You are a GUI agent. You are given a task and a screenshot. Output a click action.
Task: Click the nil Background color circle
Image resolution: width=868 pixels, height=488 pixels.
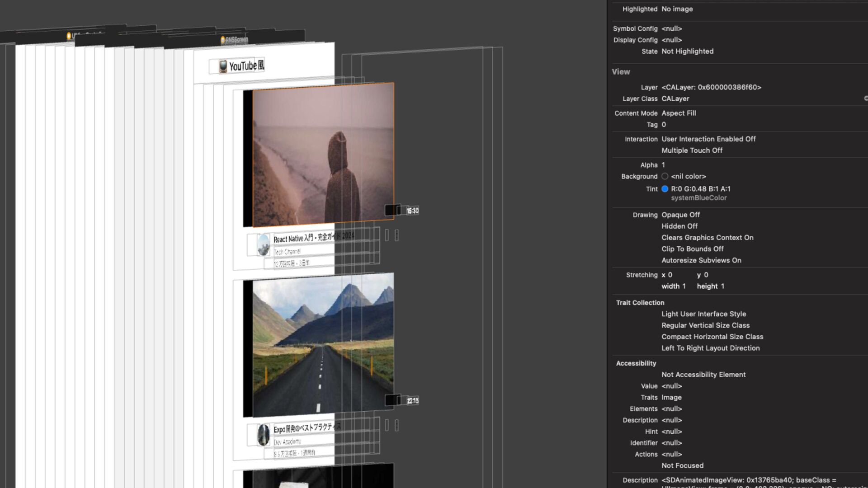pos(665,176)
